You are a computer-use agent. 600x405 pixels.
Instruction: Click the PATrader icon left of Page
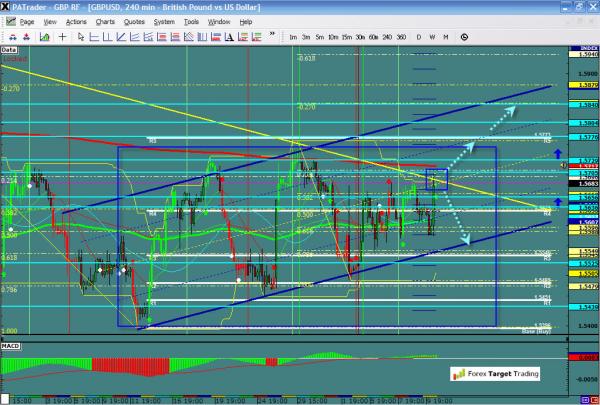(x=8, y=20)
